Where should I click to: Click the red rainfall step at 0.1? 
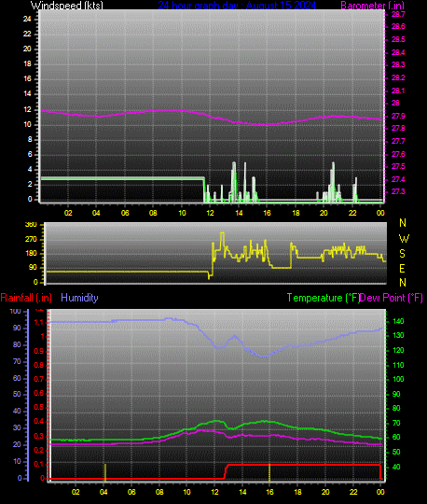click(x=303, y=465)
